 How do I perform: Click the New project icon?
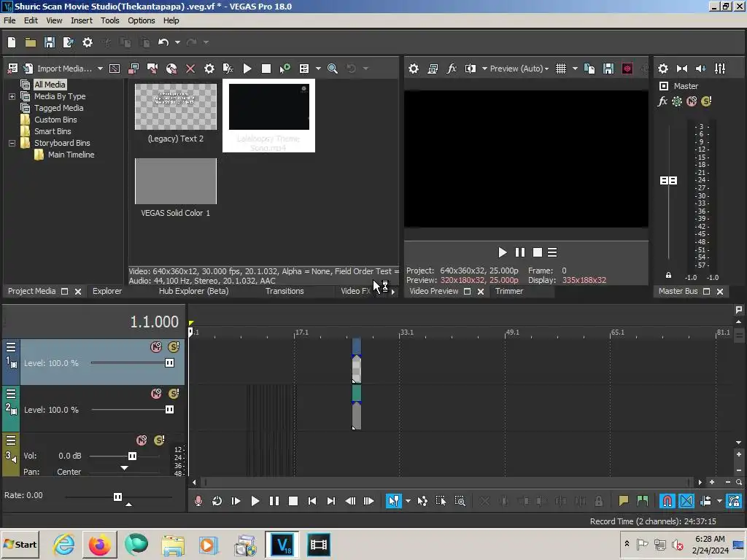tap(12, 42)
